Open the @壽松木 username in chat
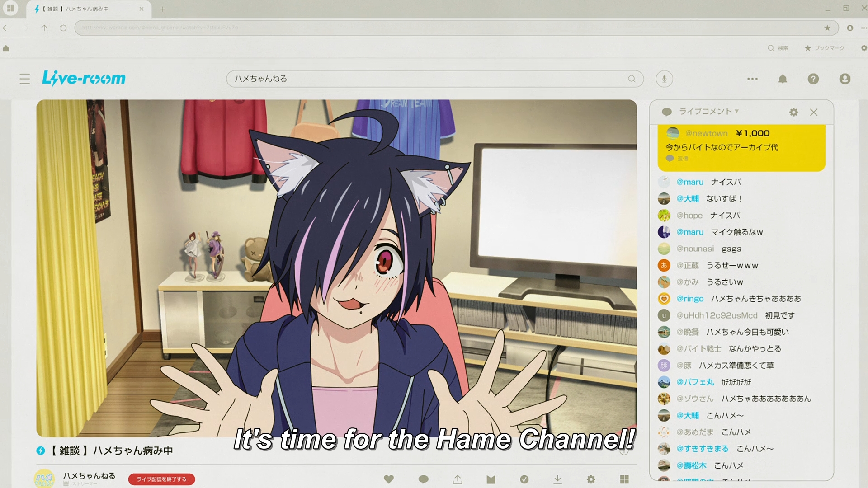 [x=692, y=465]
